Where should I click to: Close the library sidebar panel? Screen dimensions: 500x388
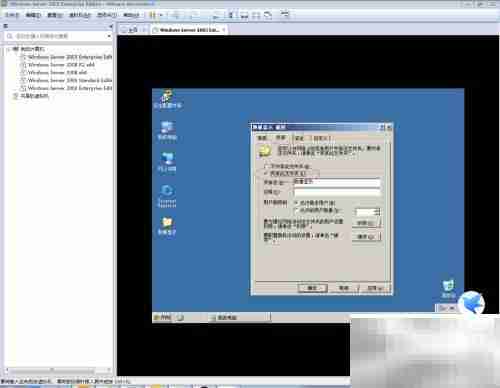(x=111, y=26)
